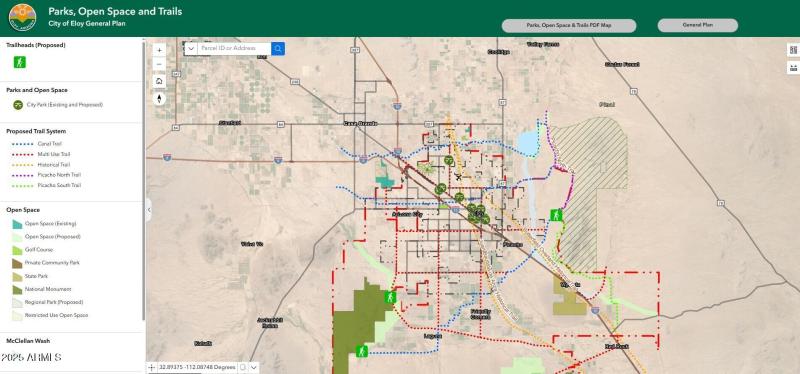Click the National Monument olive swatch

[x=17, y=289]
